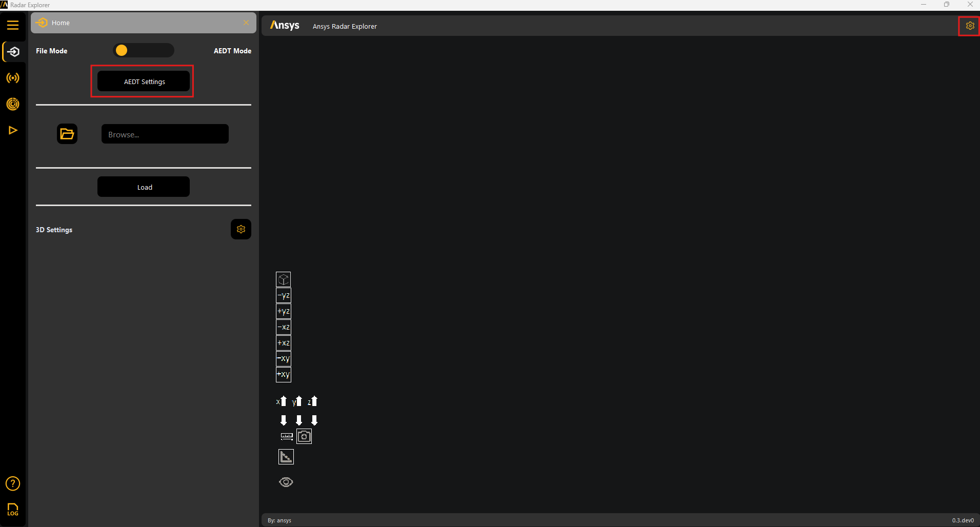Screen dimensions: 980x527
Task: Set the isometric cube view
Action: pos(284,279)
